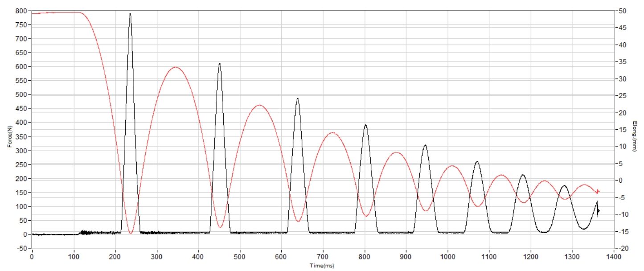Select the tallest black force peak
Screen dimensions: 644x271
(130, 14)
